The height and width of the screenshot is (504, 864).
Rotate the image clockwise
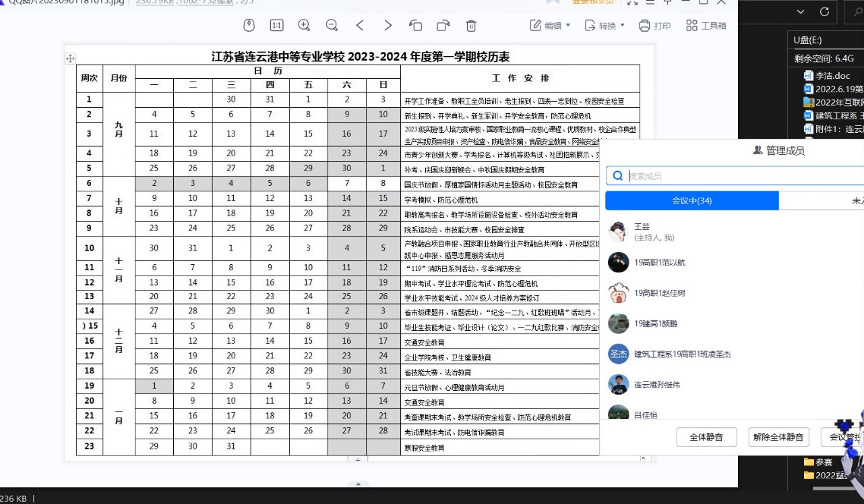tap(443, 26)
